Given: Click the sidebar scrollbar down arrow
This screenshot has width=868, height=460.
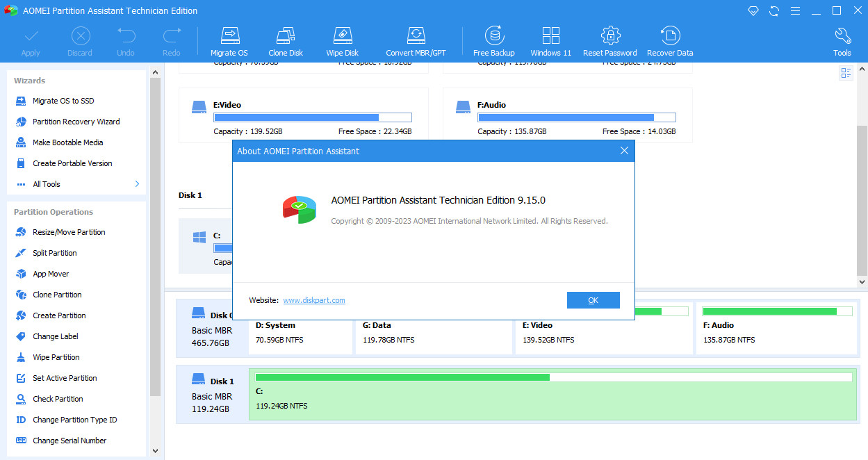Looking at the screenshot, I should pos(156,450).
